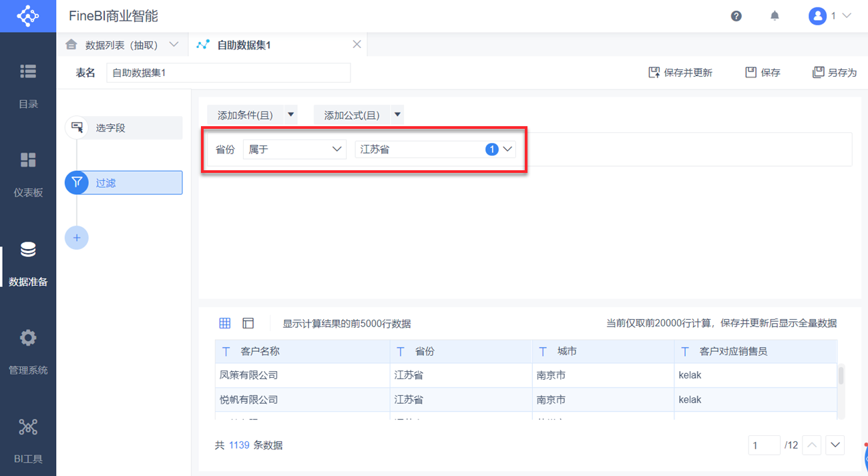
Task: Close the 自助数据集1 tab
Action: pyautogui.click(x=357, y=44)
